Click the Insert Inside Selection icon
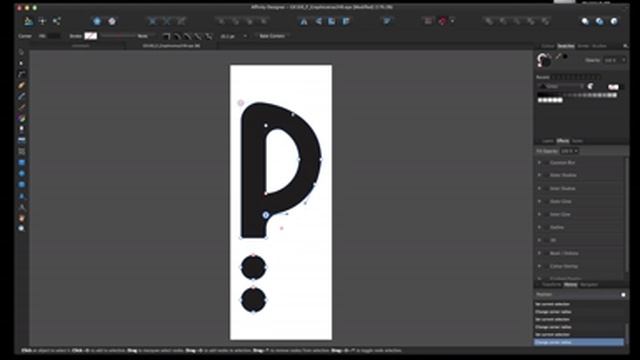The width and height of the screenshot is (640, 360). click(x=613, y=21)
